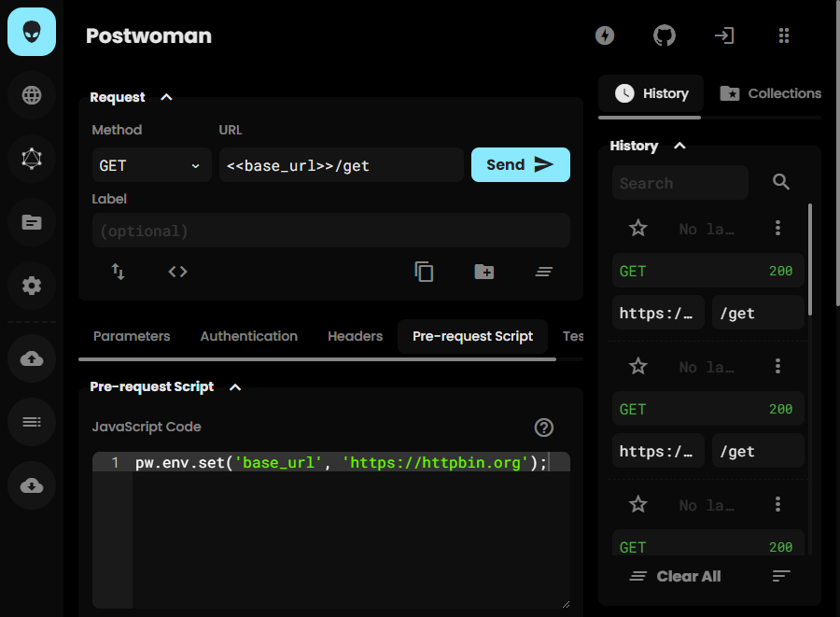Open the Method GET dropdown
840x617 pixels.
click(x=152, y=165)
